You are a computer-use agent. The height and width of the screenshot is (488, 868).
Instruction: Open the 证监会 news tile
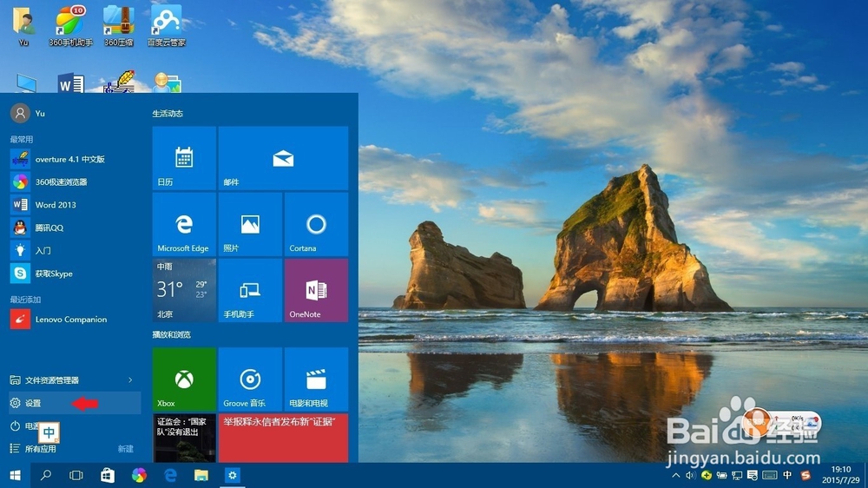click(184, 438)
